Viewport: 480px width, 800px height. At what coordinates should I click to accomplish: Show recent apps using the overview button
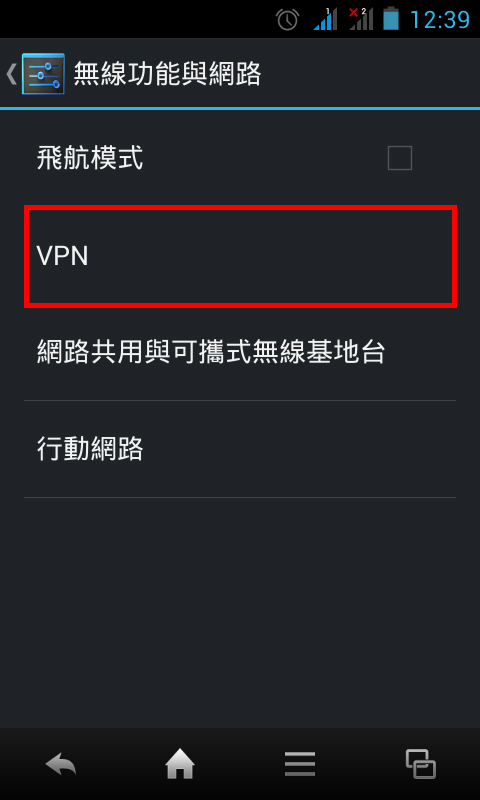click(x=420, y=764)
